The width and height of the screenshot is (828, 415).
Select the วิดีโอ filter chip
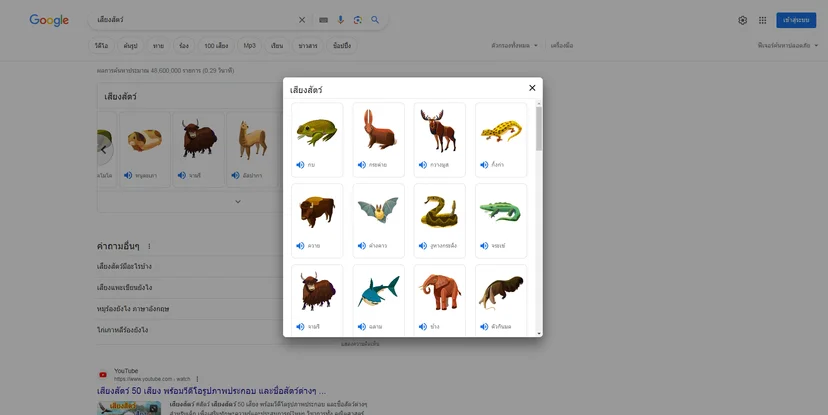pos(101,46)
